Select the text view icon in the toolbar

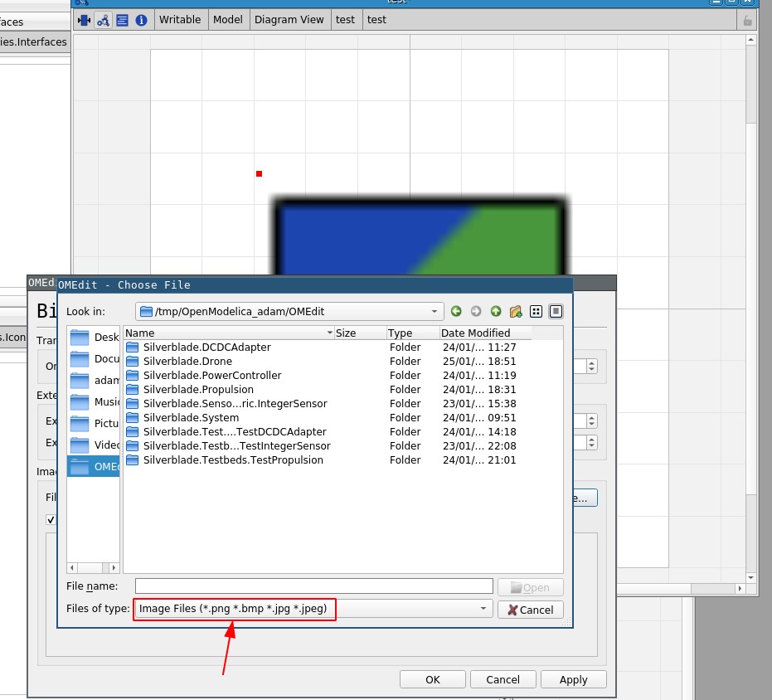tap(122, 19)
